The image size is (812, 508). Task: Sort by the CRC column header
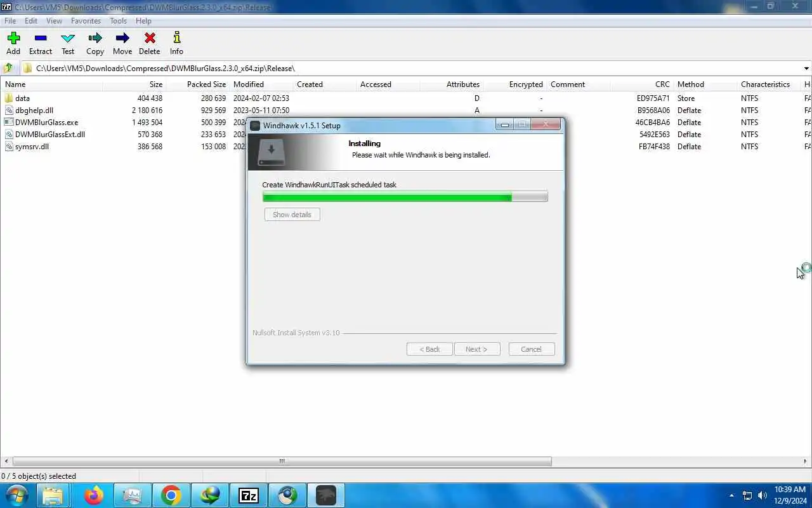tap(641, 84)
